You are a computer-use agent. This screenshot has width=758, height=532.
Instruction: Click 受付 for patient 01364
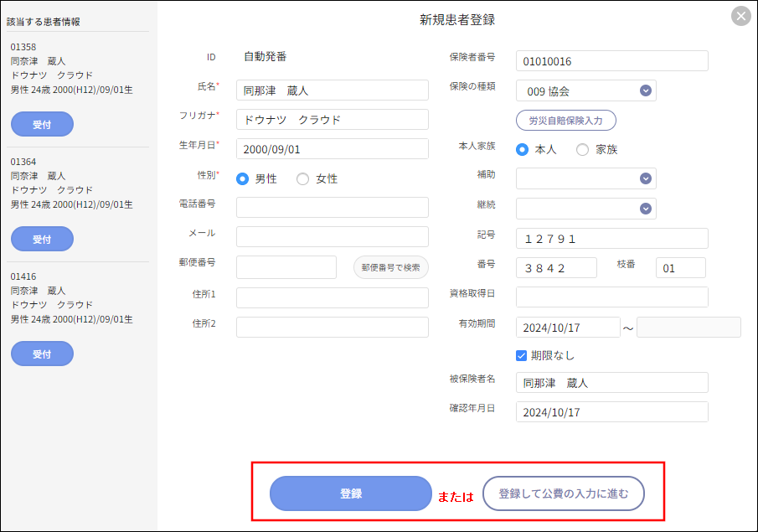click(x=42, y=239)
